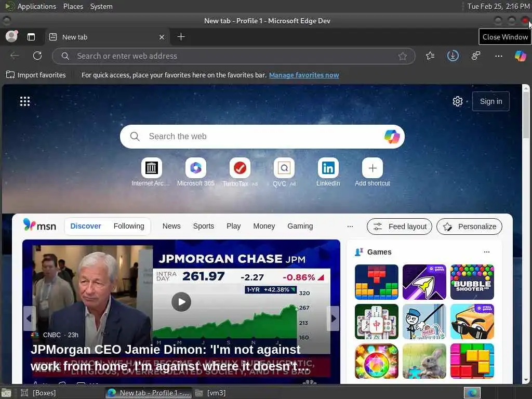This screenshot has height=399, width=532.
Task: Focus the Search the web box
Action: tap(262, 137)
